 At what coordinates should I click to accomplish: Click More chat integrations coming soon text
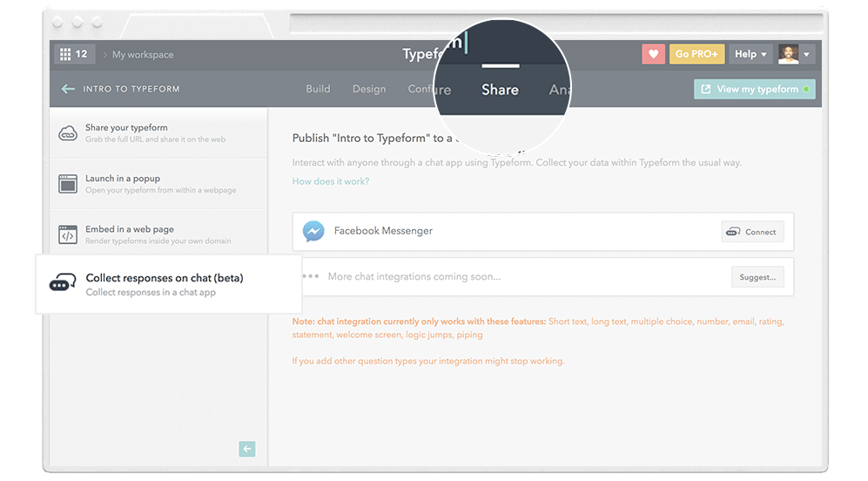pyautogui.click(x=414, y=276)
